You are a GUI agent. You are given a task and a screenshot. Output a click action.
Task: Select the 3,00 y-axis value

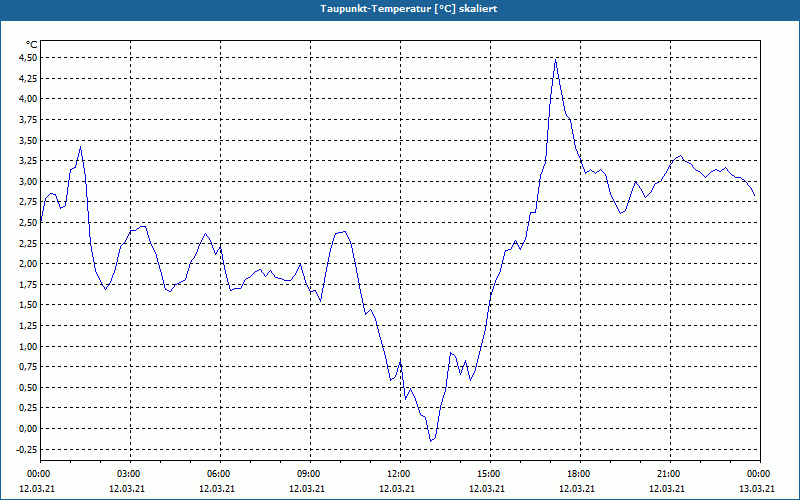pos(29,181)
